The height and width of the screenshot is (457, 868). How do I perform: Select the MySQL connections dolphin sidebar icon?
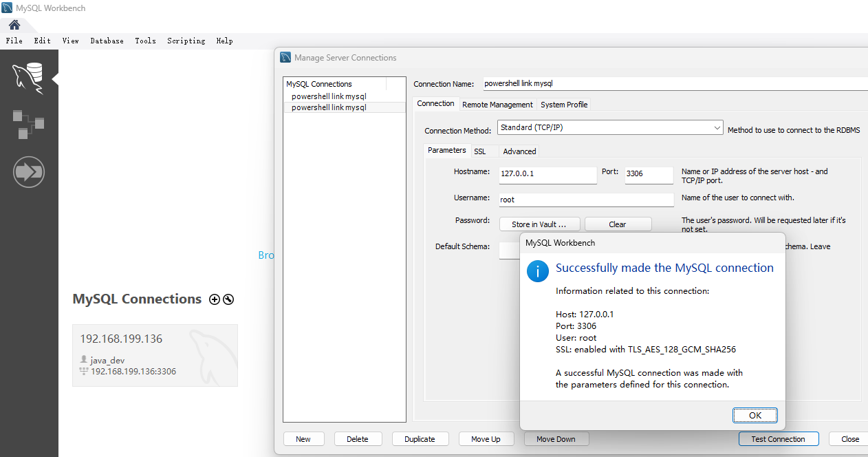[29, 77]
